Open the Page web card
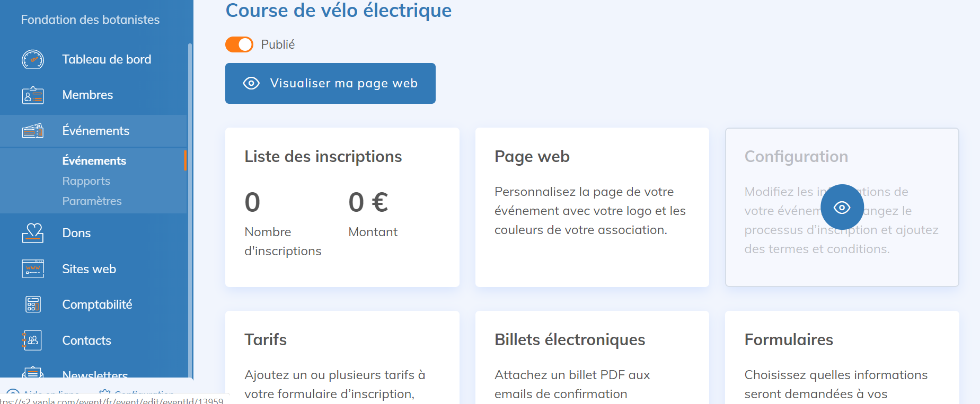This screenshot has width=980, height=404. tap(592, 207)
